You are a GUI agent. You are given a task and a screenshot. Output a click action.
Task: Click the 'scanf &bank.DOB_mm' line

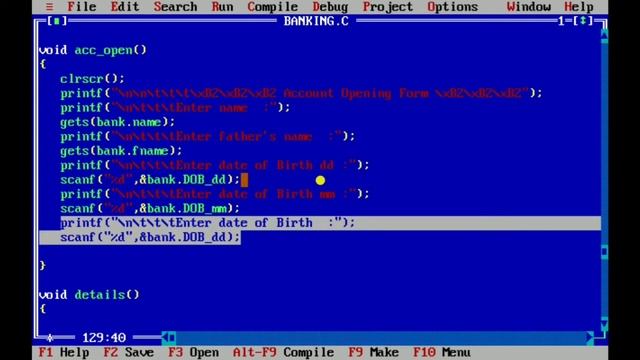150,209
